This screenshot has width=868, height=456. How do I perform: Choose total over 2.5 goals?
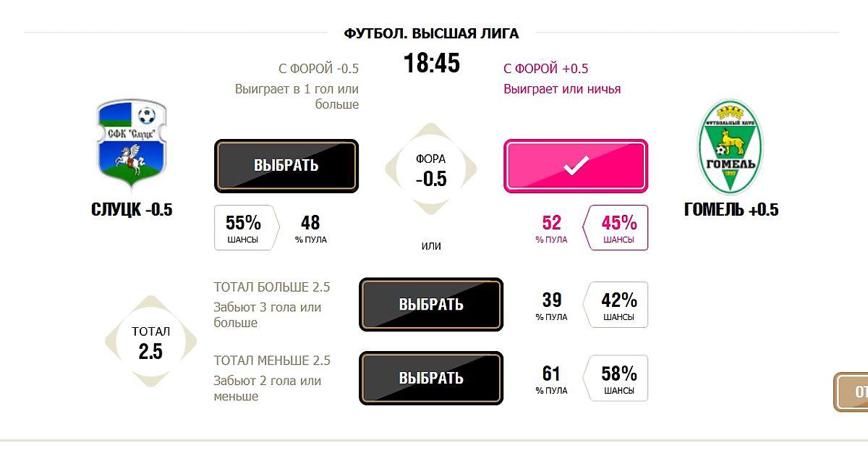point(431,305)
